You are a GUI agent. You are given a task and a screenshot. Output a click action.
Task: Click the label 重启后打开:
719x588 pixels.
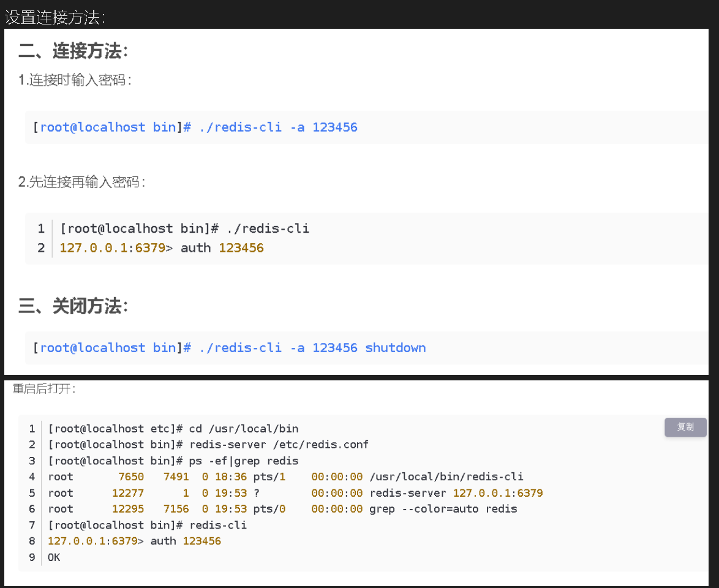click(44, 389)
